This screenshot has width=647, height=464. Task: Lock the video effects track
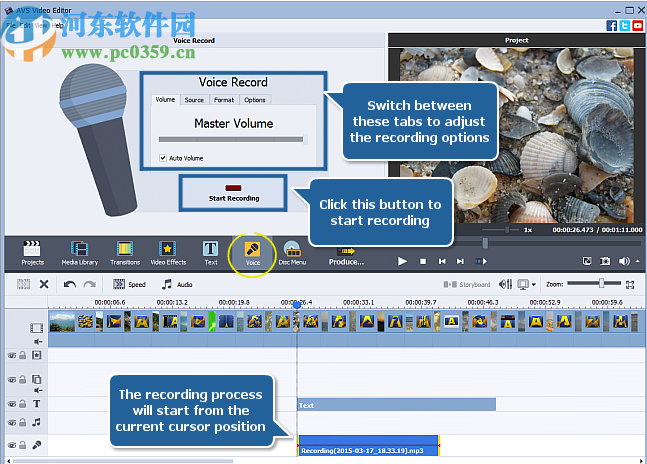[23, 355]
